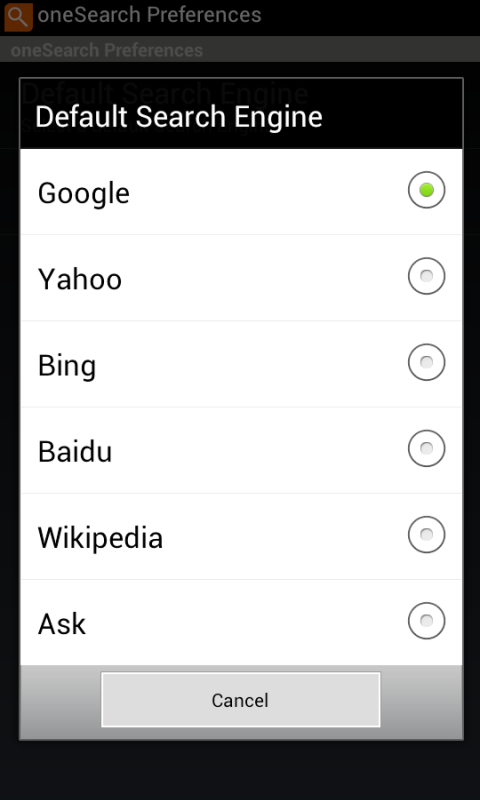
Task: Tap the oneSearch magnifier app icon
Action: [x=18, y=17]
